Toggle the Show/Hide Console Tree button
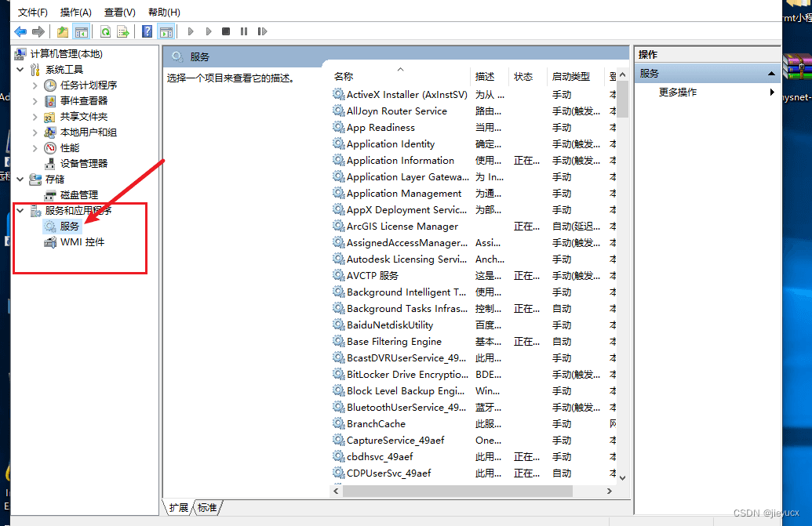 [81, 31]
